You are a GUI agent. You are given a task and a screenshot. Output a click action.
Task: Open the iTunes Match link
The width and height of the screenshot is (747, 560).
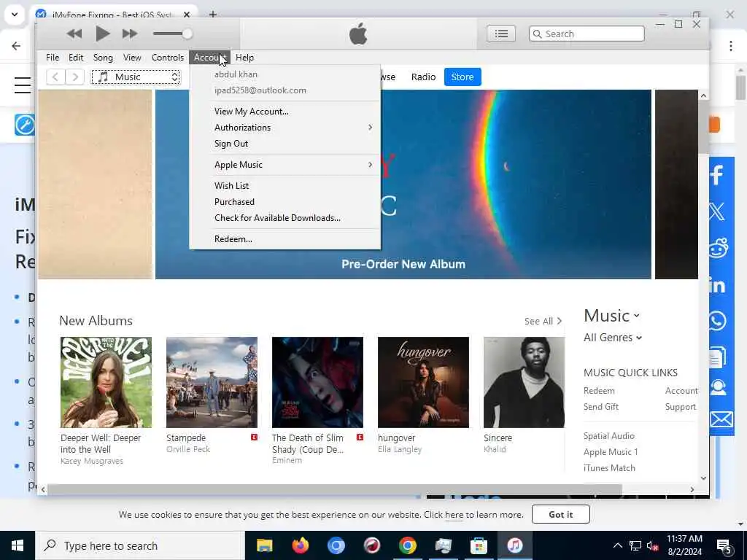(x=609, y=468)
